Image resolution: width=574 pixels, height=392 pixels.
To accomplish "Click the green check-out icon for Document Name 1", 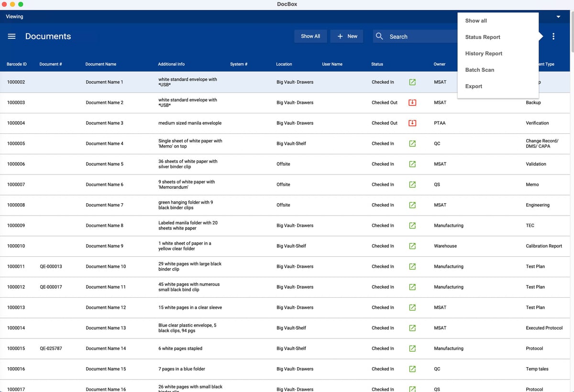I will pos(412,82).
